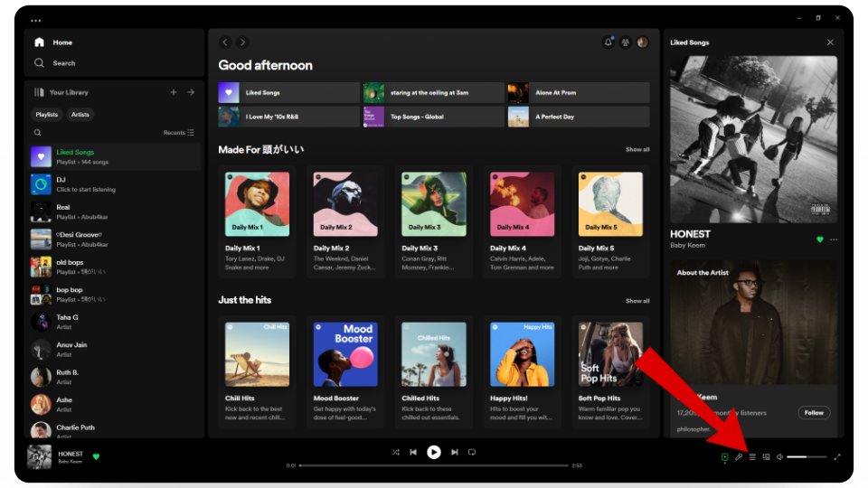868x488 pixels.
Task: Start the DJ in the library list
Action: pyautogui.click(x=115, y=184)
